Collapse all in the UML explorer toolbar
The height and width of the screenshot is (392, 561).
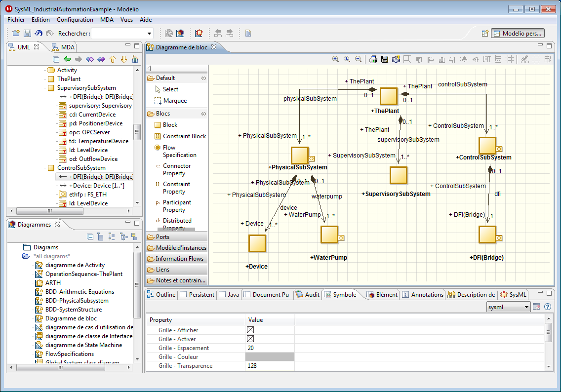point(56,59)
